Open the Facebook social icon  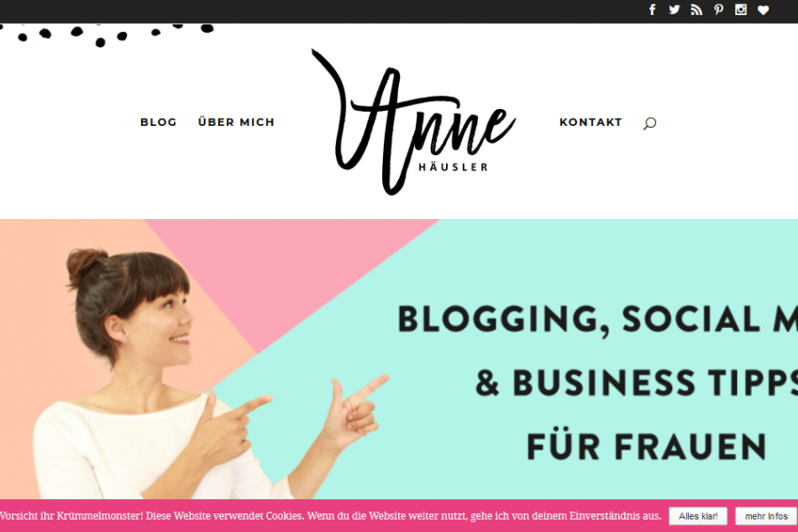point(653,10)
